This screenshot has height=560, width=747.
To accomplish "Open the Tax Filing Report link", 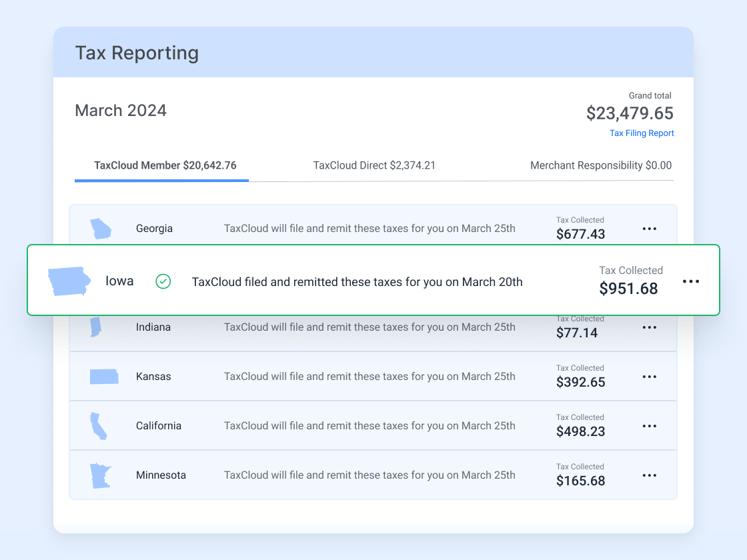I will 642,133.
